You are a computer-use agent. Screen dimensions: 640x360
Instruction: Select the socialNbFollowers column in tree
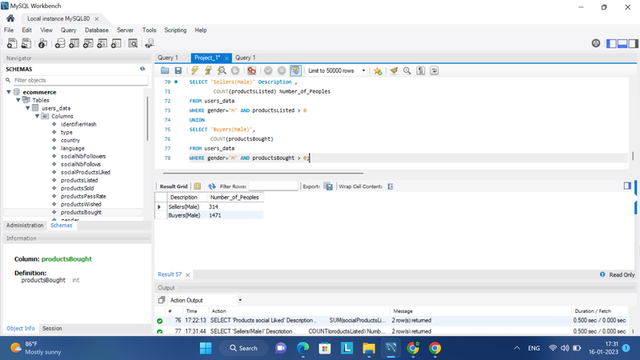83,156
